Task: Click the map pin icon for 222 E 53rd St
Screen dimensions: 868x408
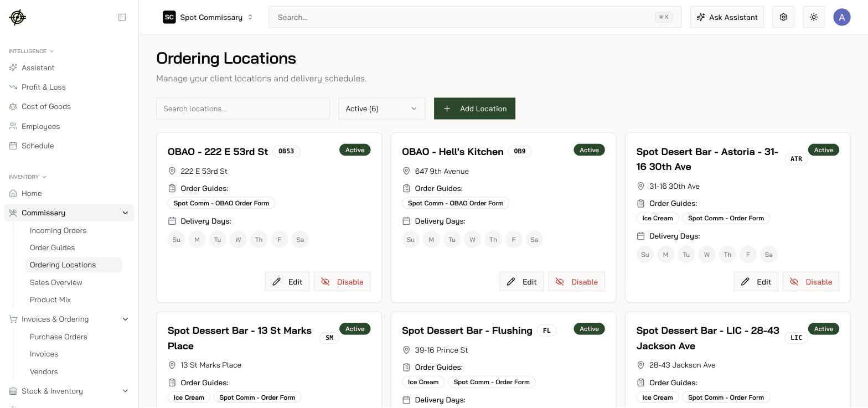Action: tap(172, 171)
